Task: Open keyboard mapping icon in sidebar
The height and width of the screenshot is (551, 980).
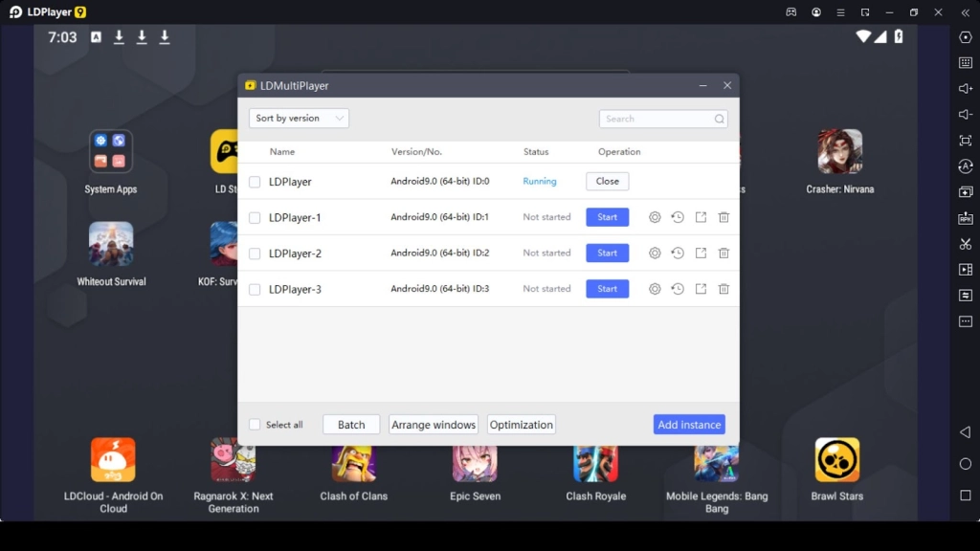Action: point(966,63)
